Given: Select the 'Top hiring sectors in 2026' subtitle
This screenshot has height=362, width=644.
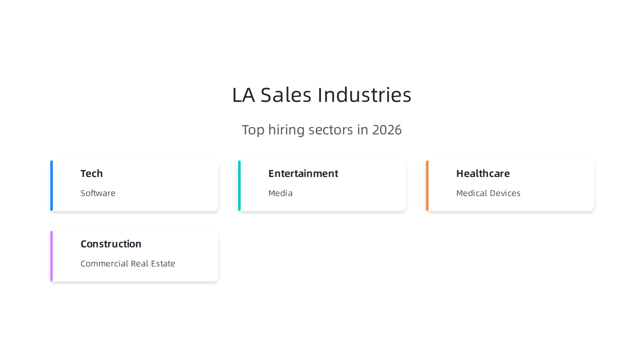Looking at the screenshot, I should point(322,130).
